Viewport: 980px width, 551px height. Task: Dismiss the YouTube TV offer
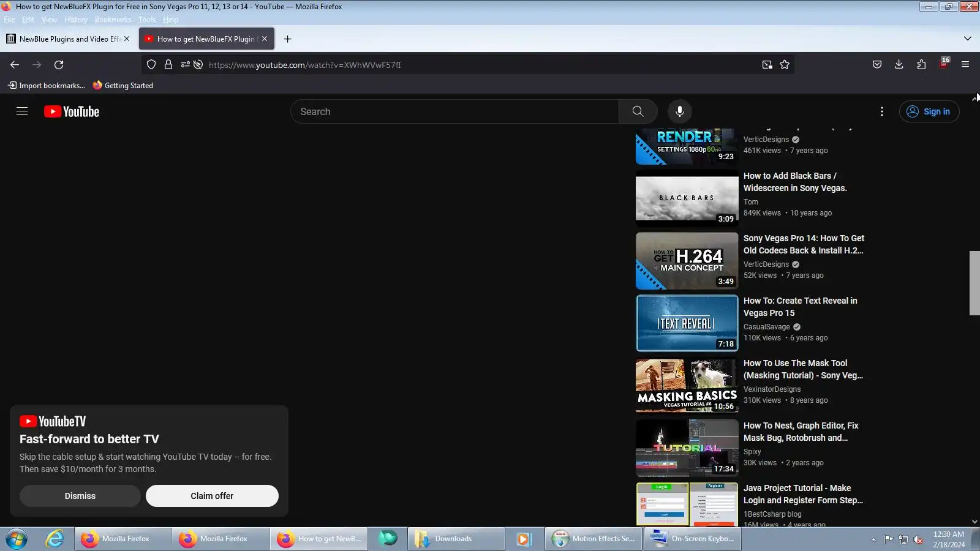[x=80, y=496]
